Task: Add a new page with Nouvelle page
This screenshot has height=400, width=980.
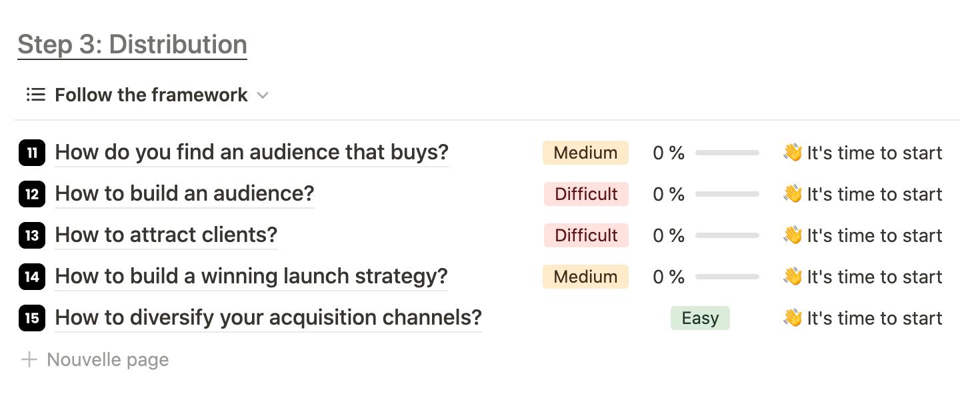Action: [107, 360]
